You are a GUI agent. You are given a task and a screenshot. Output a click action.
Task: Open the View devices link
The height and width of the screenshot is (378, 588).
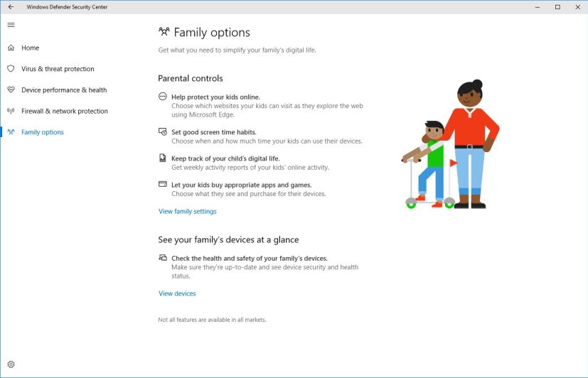pyautogui.click(x=177, y=293)
